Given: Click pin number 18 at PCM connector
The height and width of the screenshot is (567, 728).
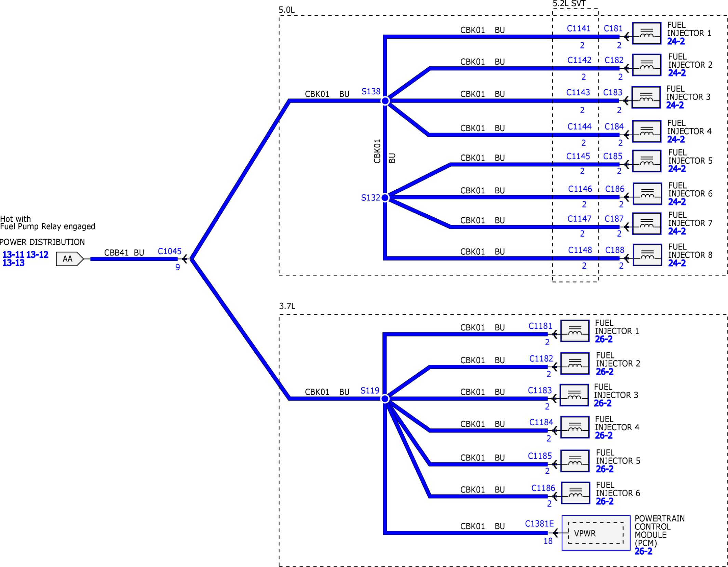Looking at the screenshot, I should coord(548,541).
